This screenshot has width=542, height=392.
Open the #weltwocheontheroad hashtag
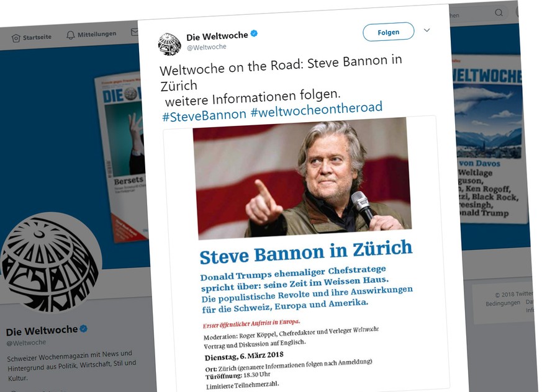tap(316, 110)
